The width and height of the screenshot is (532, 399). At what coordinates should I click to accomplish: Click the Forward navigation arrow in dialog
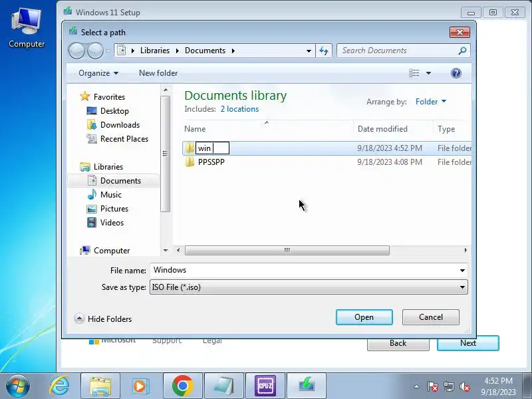[x=95, y=51]
